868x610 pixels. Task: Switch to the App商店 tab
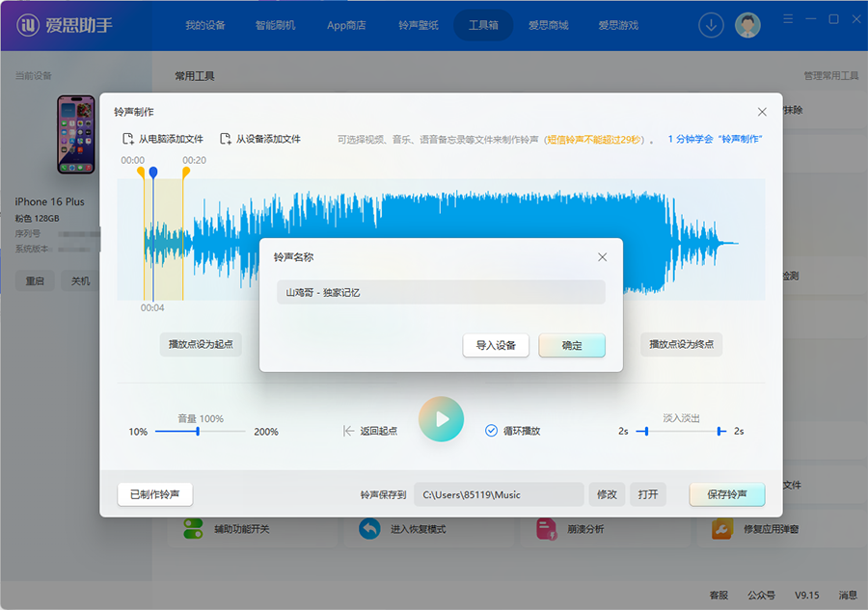[x=346, y=25]
